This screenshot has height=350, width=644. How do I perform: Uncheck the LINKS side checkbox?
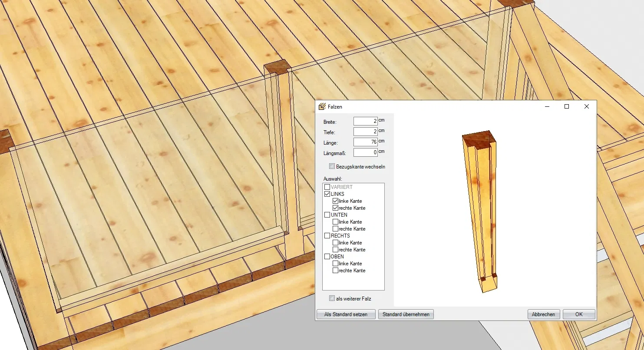tap(327, 194)
